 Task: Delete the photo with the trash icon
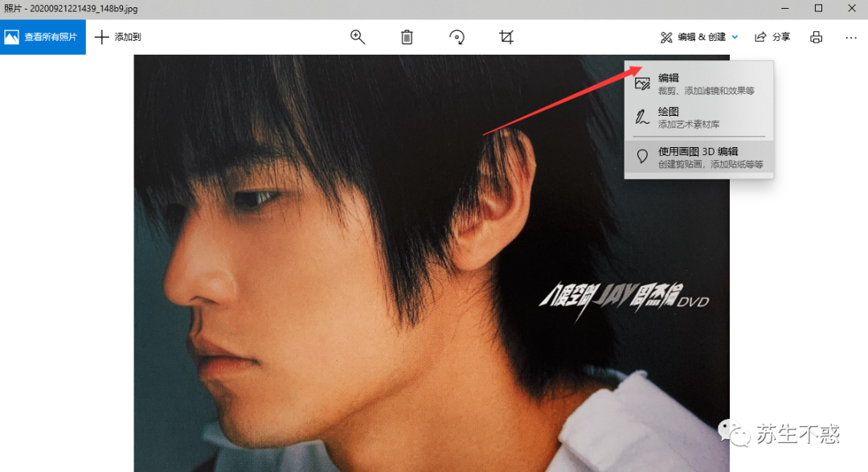tap(407, 37)
